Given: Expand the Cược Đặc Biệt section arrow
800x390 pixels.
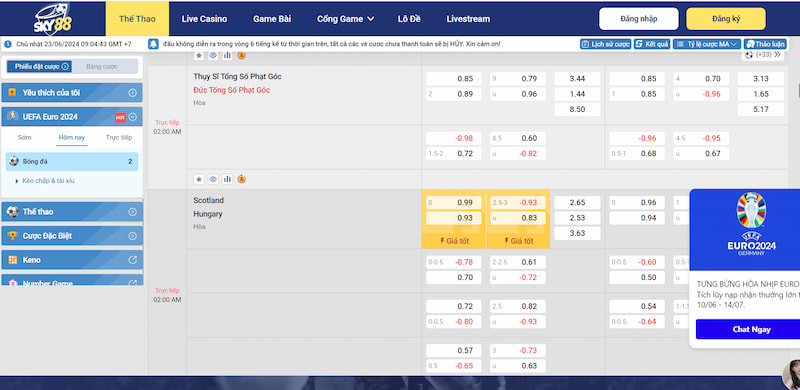Looking at the screenshot, I should tap(133, 236).
